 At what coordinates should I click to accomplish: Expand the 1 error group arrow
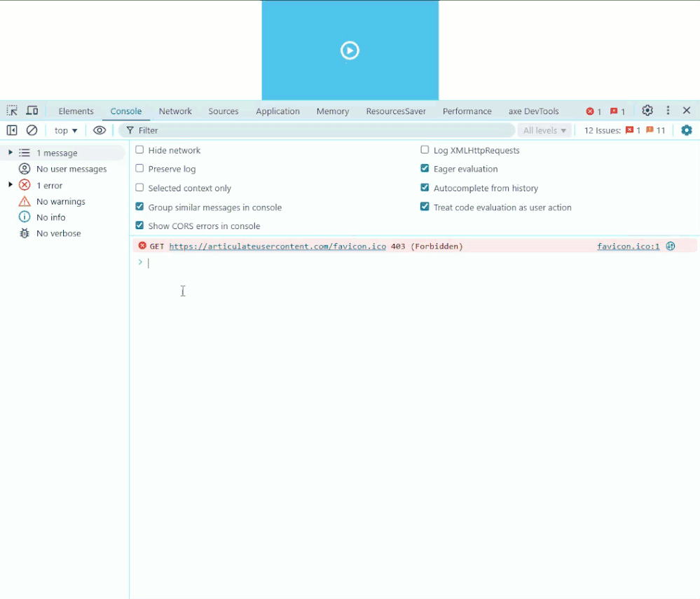point(11,185)
